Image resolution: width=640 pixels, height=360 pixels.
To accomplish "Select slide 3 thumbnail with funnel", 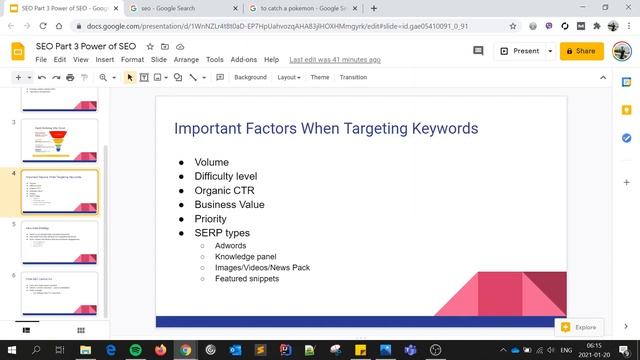I will pyautogui.click(x=60, y=140).
